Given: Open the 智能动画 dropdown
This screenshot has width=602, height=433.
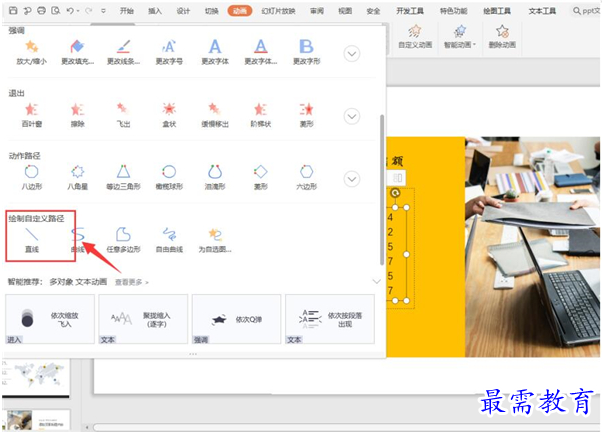Looking at the screenshot, I should click(x=460, y=36).
